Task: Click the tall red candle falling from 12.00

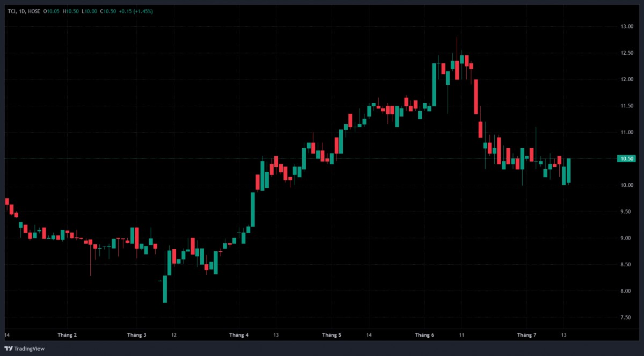Action: [x=475, y=97]
